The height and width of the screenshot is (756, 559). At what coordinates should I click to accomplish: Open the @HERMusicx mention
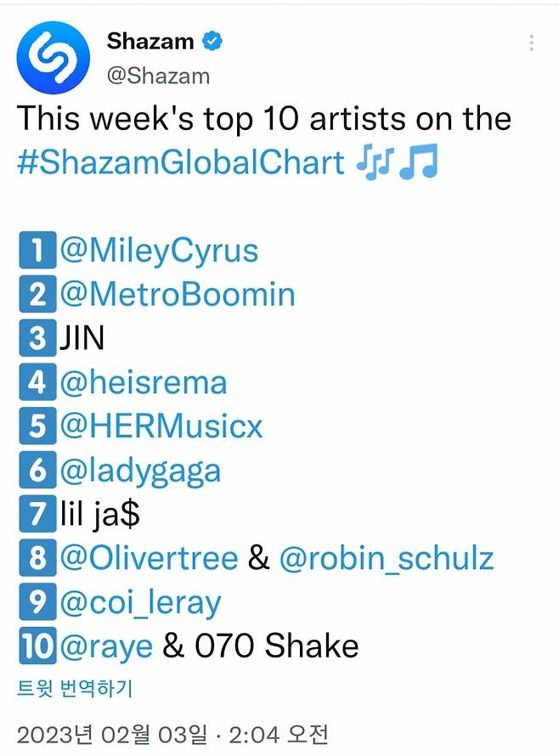(x=161, y=426)
